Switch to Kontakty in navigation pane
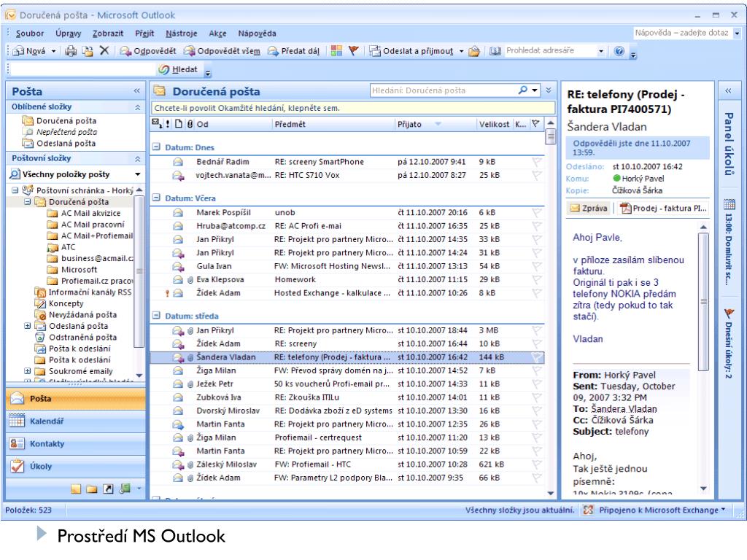 [76, 444]
